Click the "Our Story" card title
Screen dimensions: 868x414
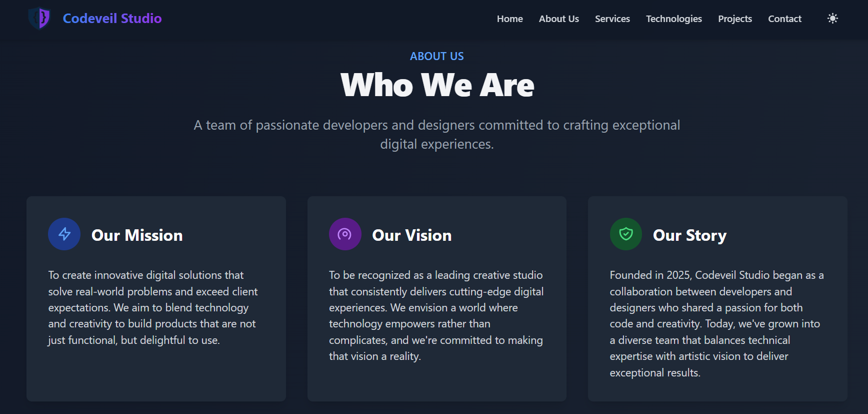coord(689,235)
